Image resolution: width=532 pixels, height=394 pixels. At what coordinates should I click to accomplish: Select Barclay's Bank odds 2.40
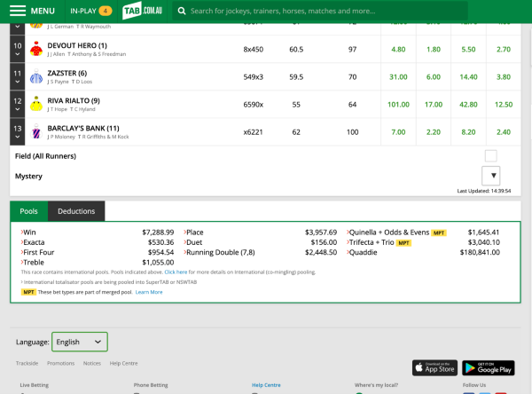click(x=504, y=132)
